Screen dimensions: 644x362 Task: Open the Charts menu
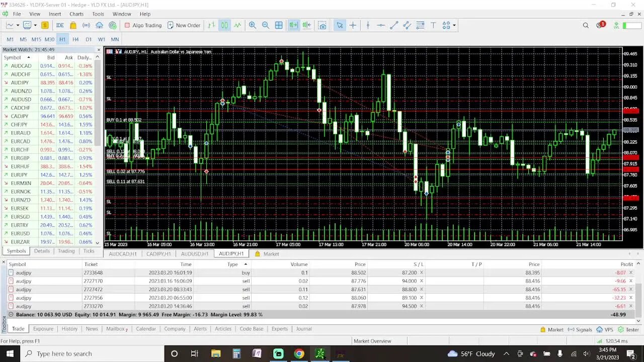[x=76, y=14]
